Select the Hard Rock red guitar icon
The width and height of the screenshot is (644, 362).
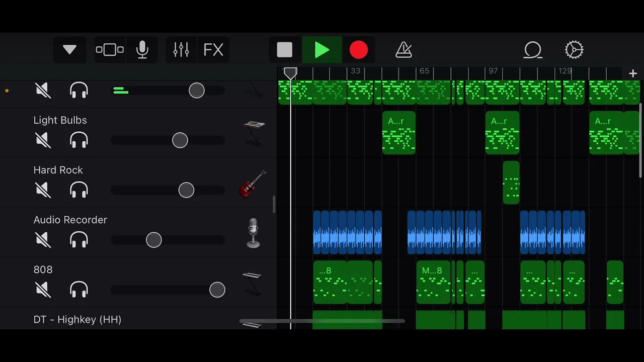click(253, 184)
